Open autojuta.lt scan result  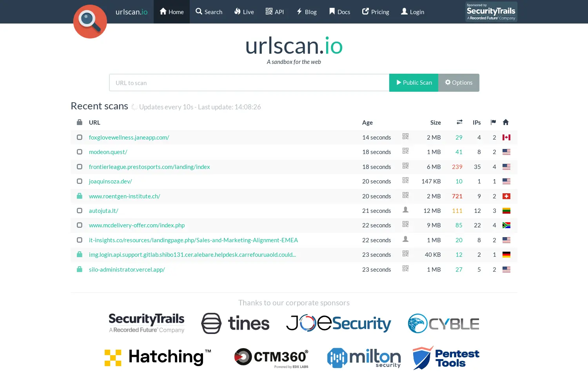(103, 211)
